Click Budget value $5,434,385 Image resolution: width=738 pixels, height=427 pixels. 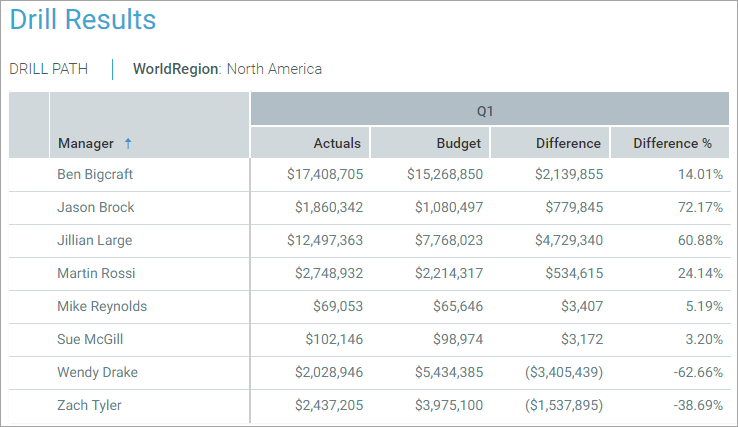click(449, 372)
